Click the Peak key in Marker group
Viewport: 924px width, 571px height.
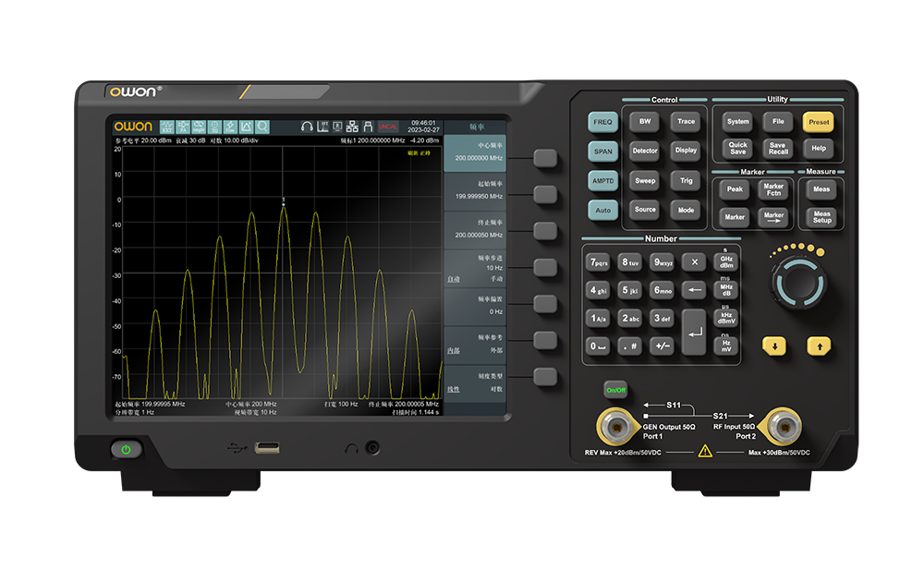(x=735, y=189)
